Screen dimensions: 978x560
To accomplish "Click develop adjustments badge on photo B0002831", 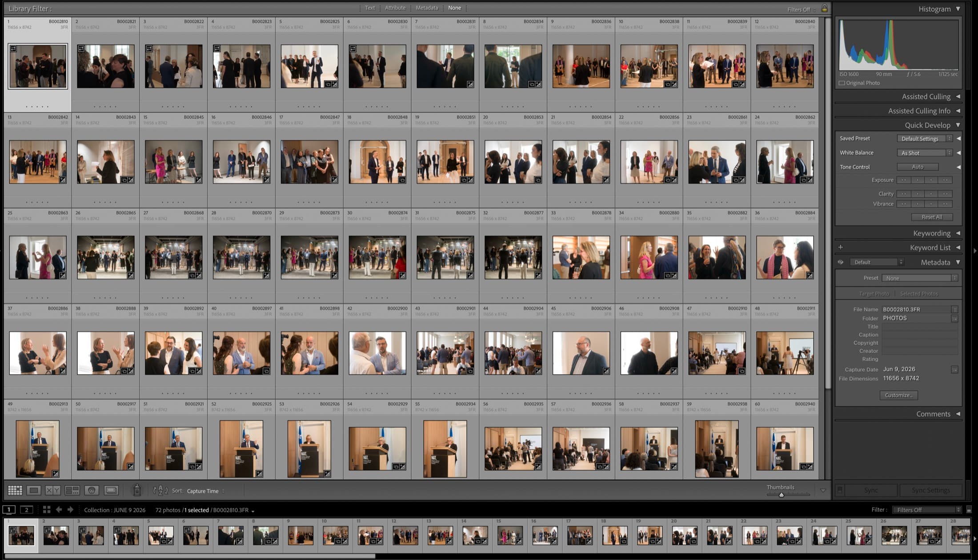I will [x=470, y=84].
